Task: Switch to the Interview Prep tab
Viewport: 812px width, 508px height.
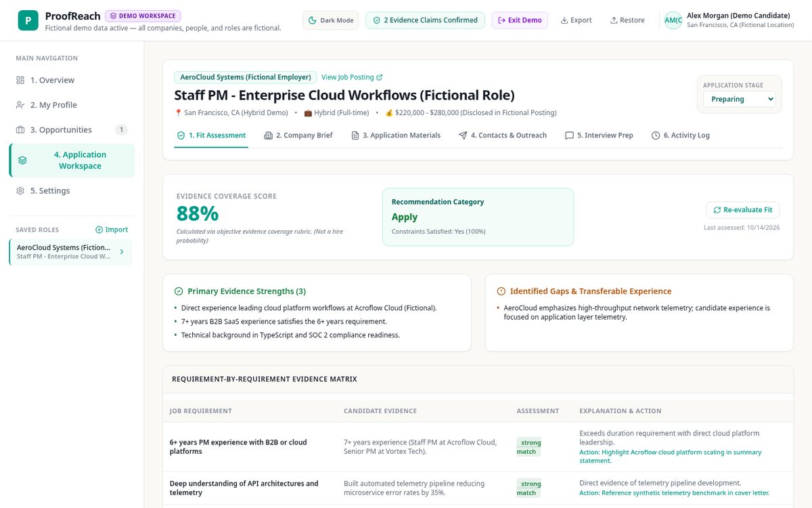Action: (599, 135)
